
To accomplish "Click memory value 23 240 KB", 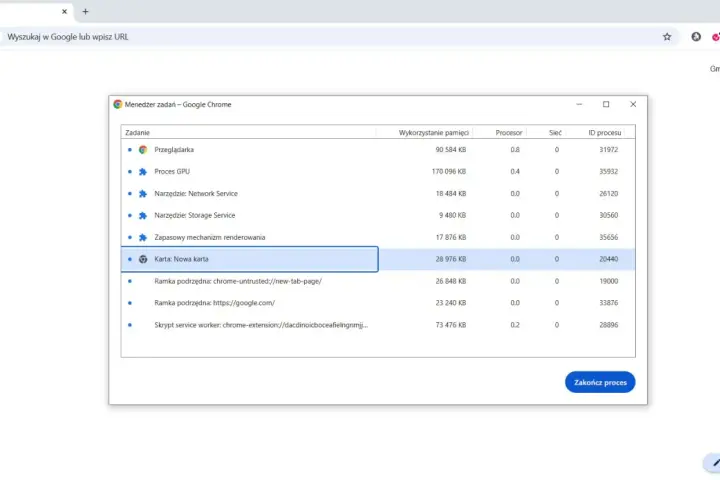I will (450, 303).
